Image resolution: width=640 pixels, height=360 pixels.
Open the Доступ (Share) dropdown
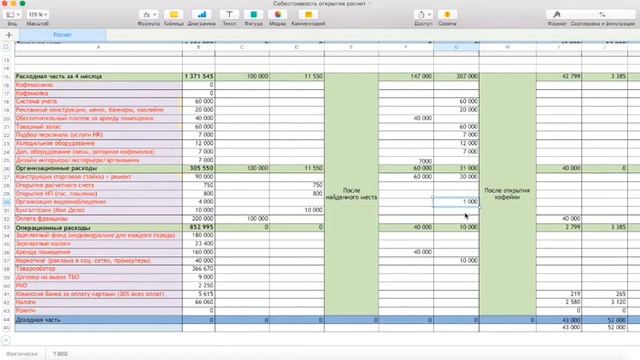point(423,15)
